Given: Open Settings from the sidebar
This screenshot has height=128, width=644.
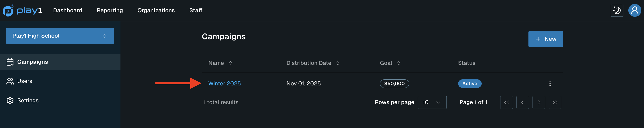Looking at the screenshot, I should (28, 101).
